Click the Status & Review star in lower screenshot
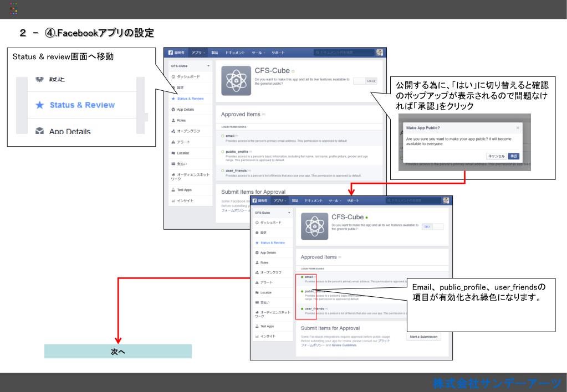Viewport: 567px width, 392px height. pyautogui.click(x=257, y=243)
